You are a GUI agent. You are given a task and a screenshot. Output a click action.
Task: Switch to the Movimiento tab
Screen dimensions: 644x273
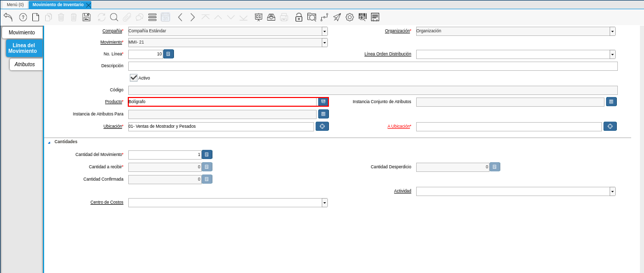22,32
